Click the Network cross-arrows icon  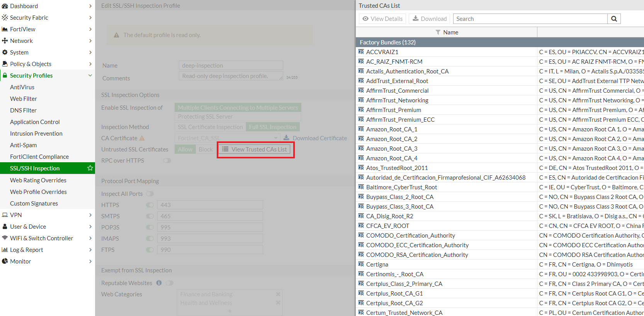click(x=5, y=41)
